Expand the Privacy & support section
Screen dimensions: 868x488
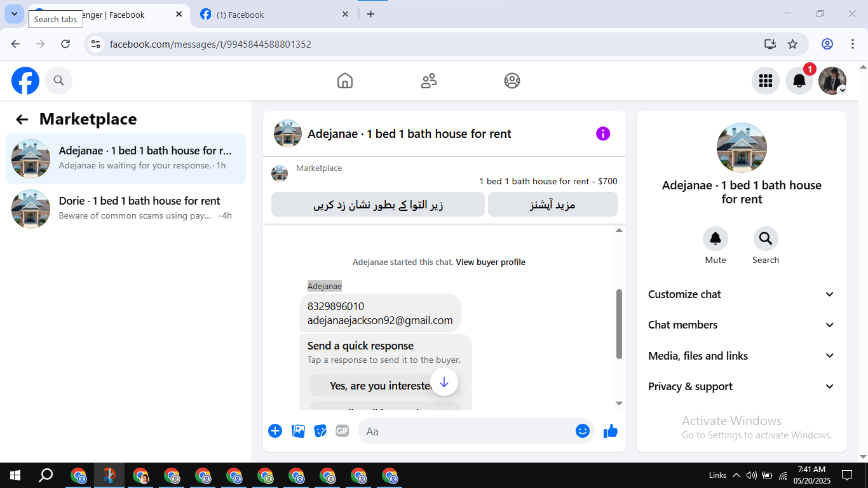click(741, 386)
